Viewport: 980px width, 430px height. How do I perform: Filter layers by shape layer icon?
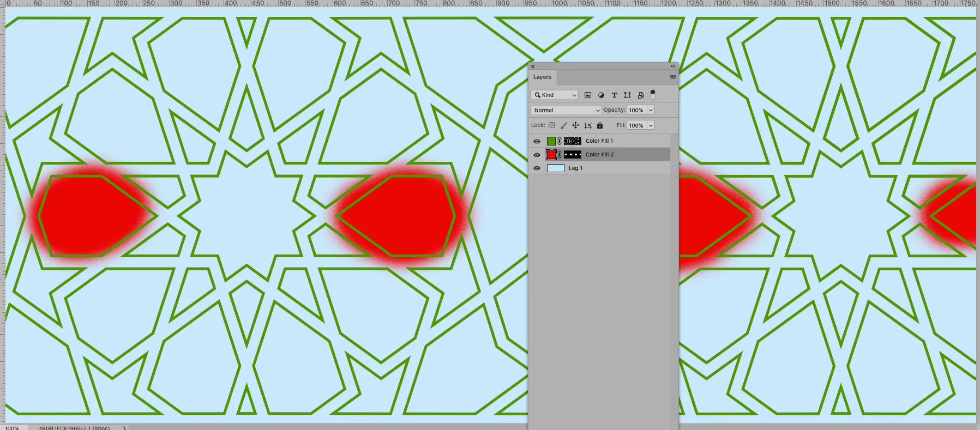click(x=628, y=95)
